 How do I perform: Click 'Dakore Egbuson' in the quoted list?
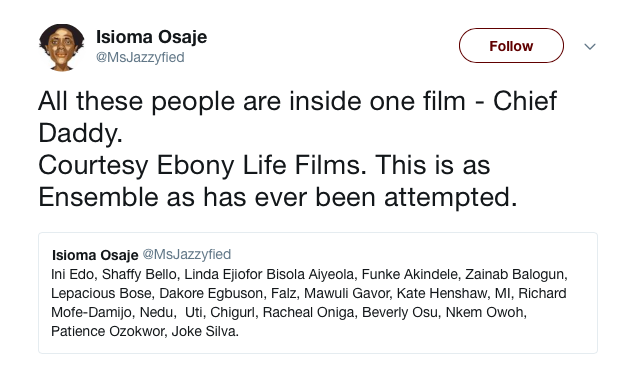point(210,294)
